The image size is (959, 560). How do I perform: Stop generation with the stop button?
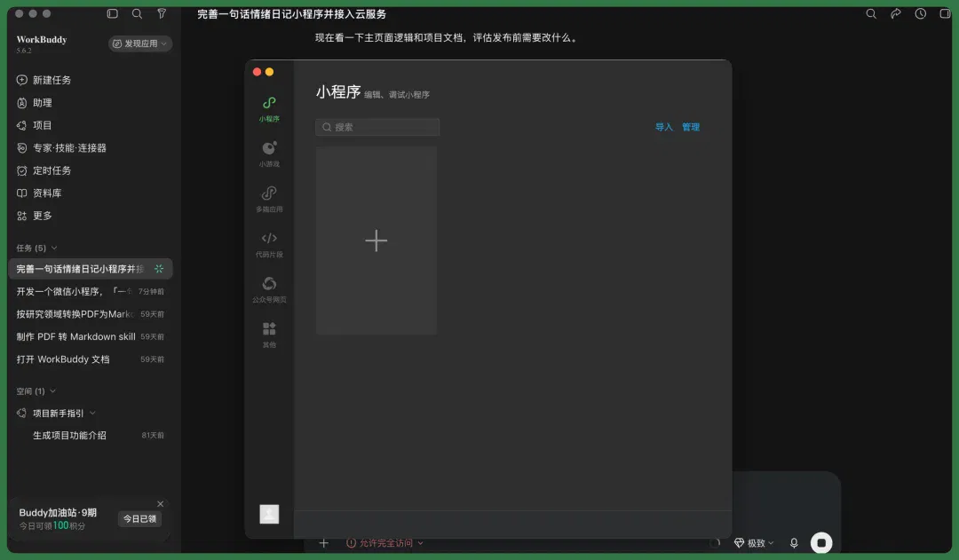(x=821, y=543)
